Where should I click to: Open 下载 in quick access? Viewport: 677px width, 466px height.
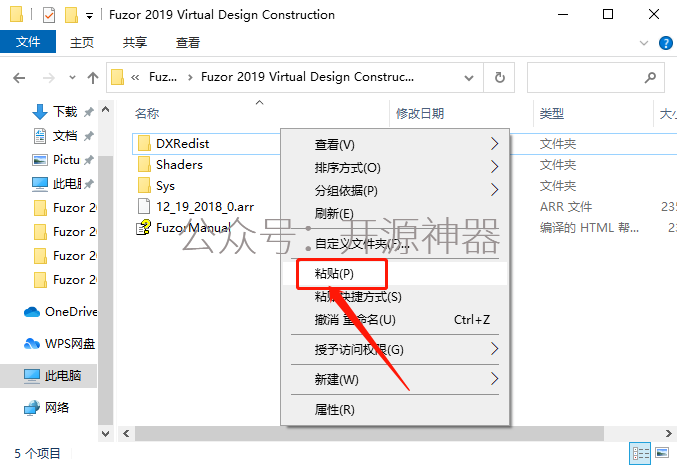[65, 112]
